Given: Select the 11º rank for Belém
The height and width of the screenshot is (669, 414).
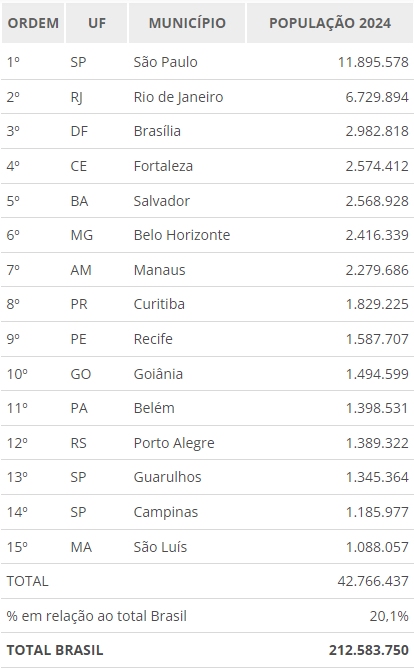Looking at the screenshot, I should [17, 408].
